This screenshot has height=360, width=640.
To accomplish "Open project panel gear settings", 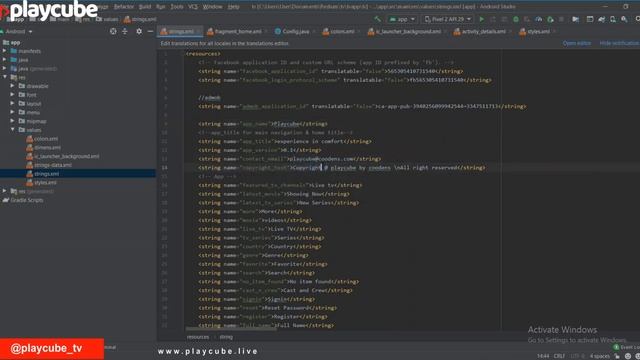I will click(139, 31).
